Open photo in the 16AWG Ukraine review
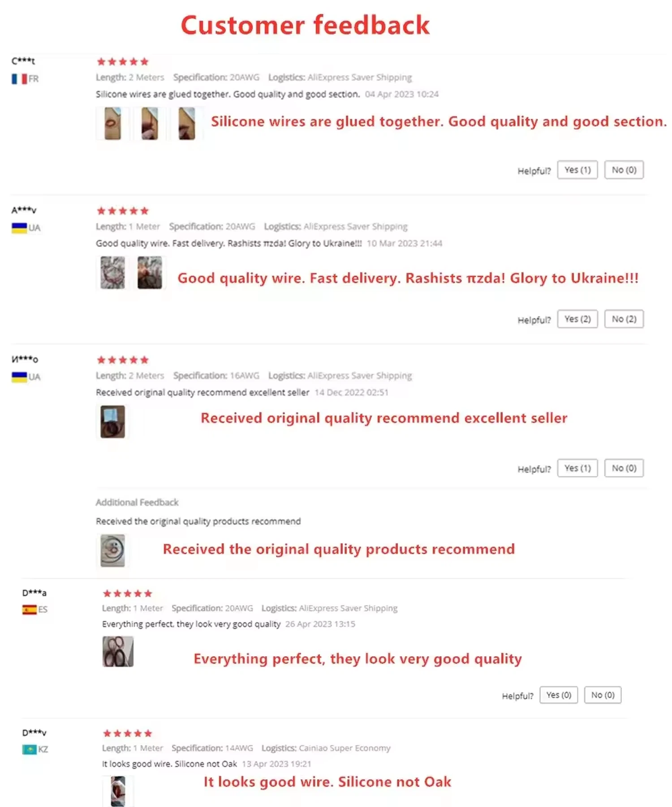This screenshot has height=807, width=672. pos(112,421)
